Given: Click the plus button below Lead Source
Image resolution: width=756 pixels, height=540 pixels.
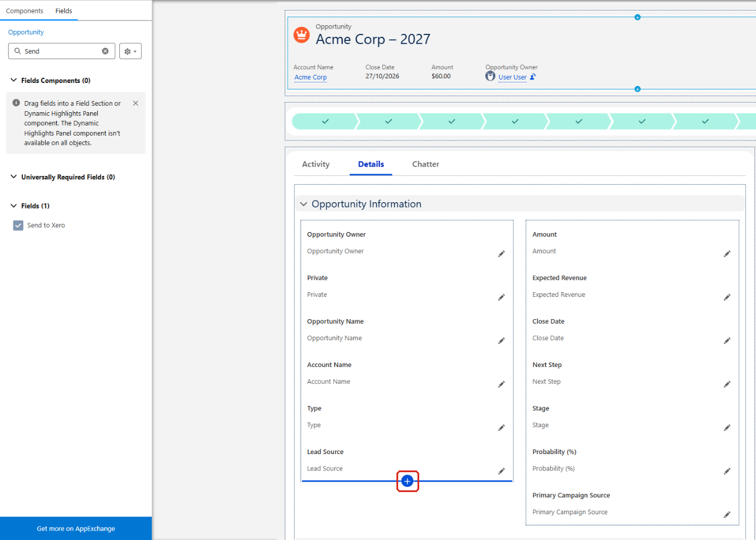Looking at the screenshot, I should click(408, 481).
